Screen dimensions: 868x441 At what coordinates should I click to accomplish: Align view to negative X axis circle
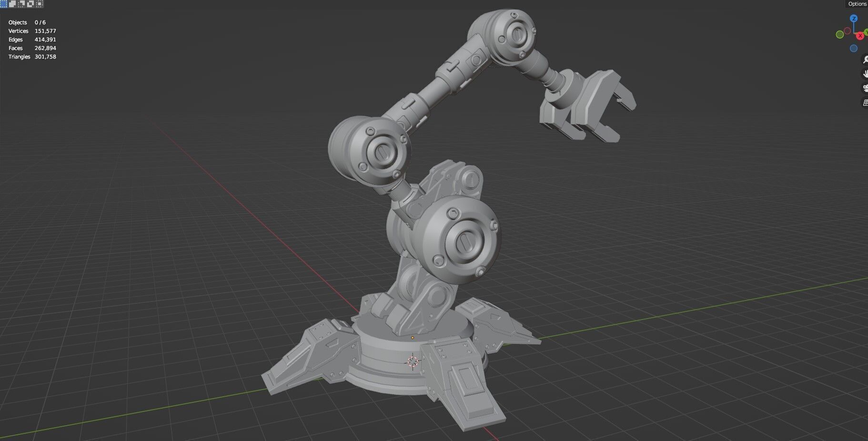coord(847,31)
